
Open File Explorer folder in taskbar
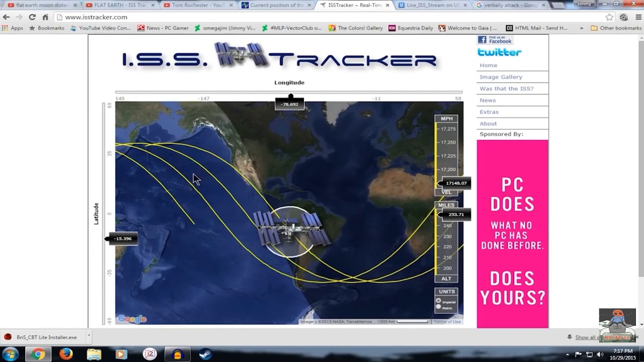point(94,354)
